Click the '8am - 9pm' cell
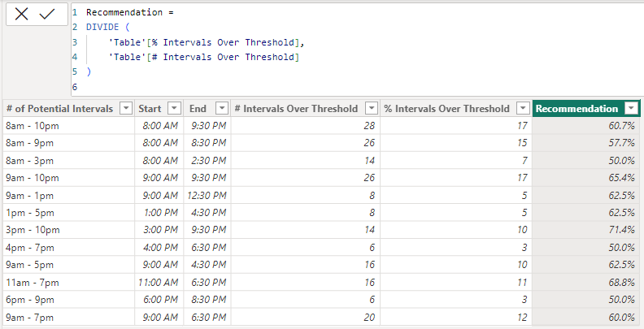Image resolution: width=644 pixels, height=329 pixels. click(x=68, y=143)
